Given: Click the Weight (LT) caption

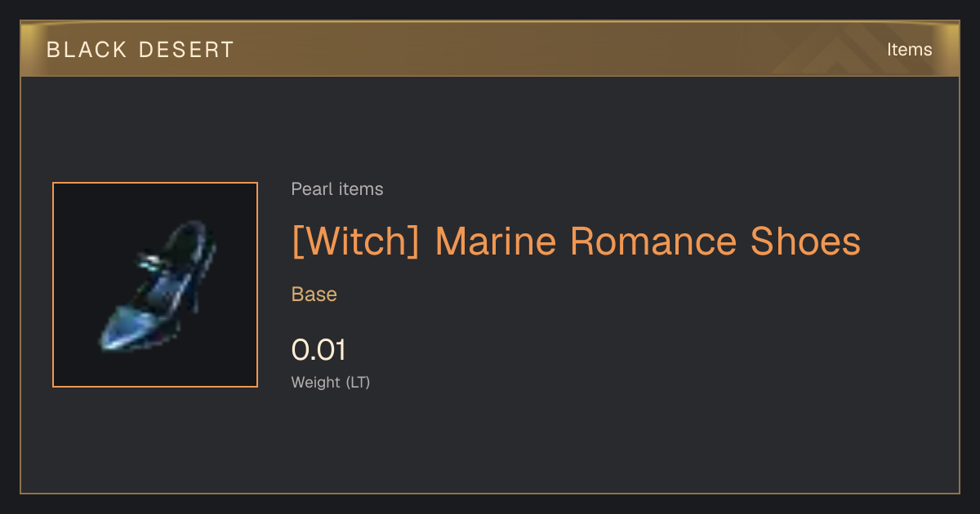Looking at the screenshot, I should (331, 382).
